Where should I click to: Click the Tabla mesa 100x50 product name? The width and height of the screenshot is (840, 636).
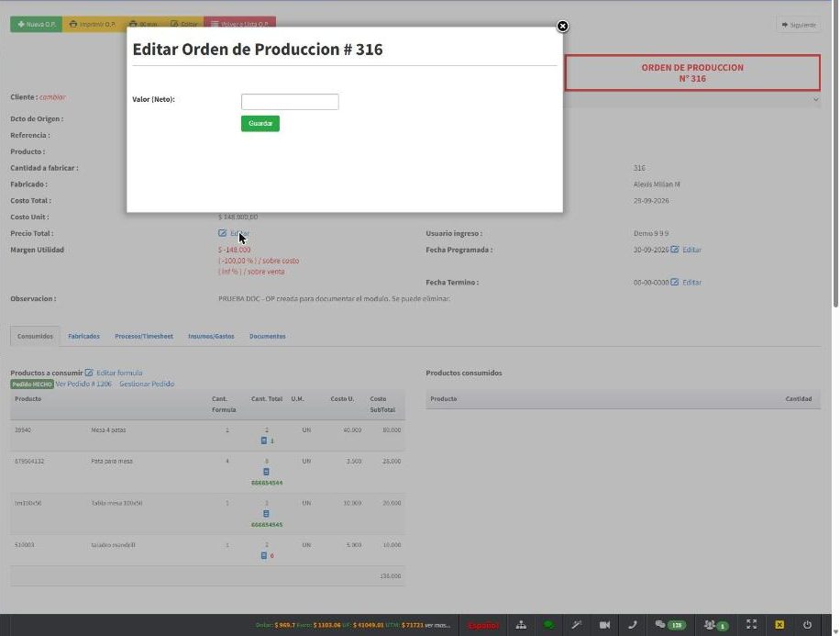116,503
